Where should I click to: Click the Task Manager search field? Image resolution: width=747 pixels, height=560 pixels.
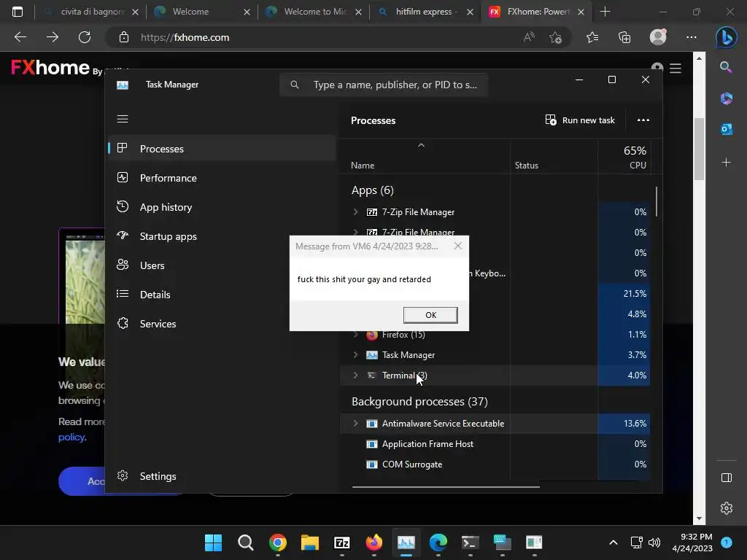384,85
